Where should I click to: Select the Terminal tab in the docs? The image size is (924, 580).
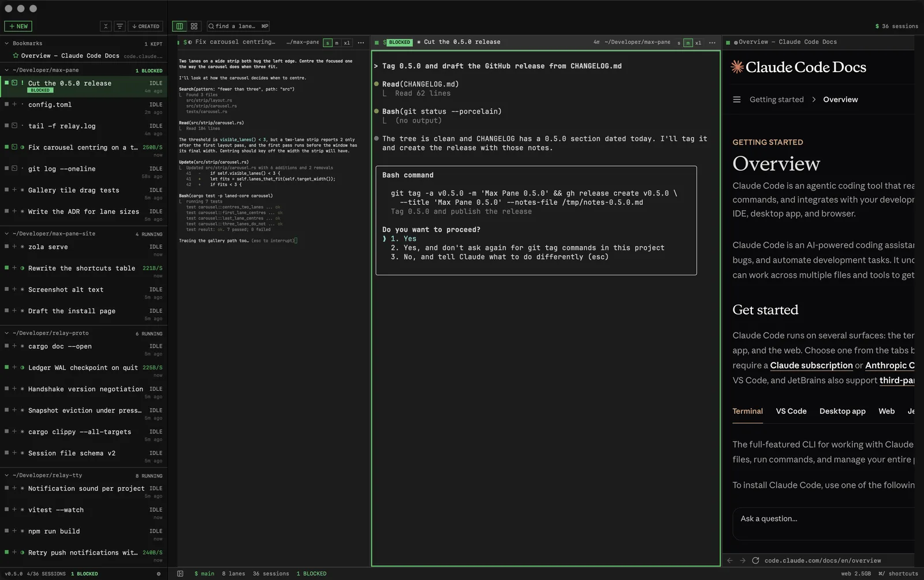tap(747, 411)
